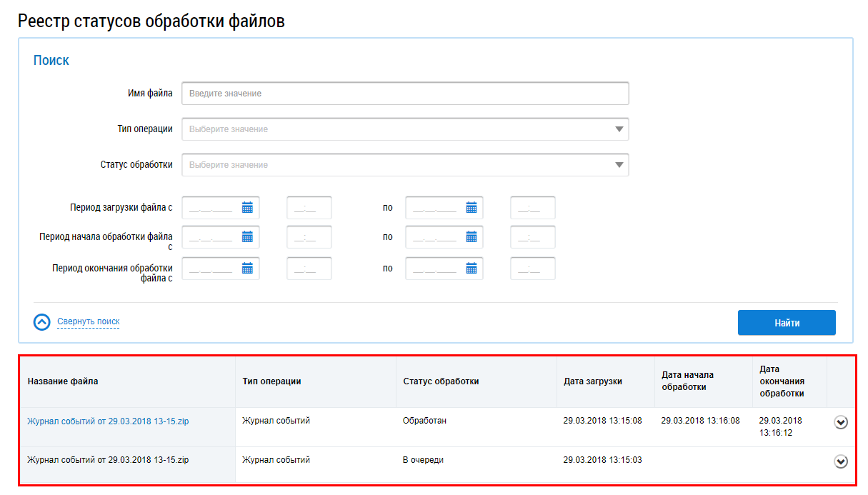The image size is (868, 495).
Task: Focus the Имя файла input field
Action: tap(405, 94)
